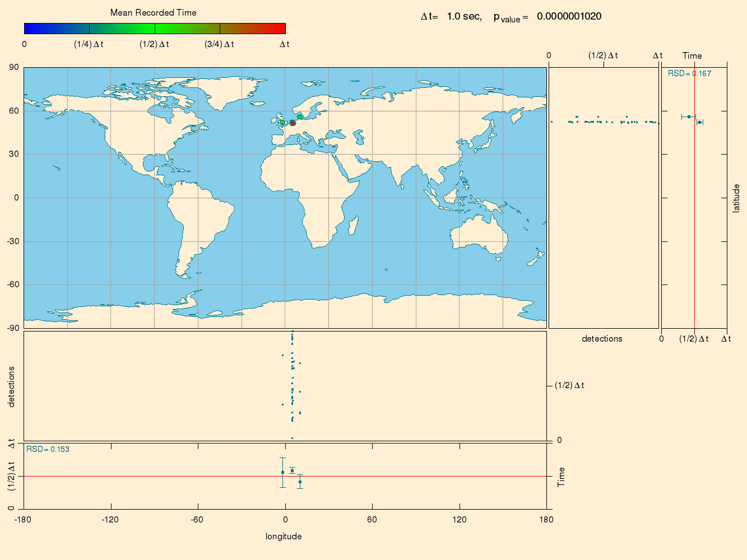Click the 120 tick on the longitude axis
The height and width of the screenshot is (560, 747).
coord(460,519)
